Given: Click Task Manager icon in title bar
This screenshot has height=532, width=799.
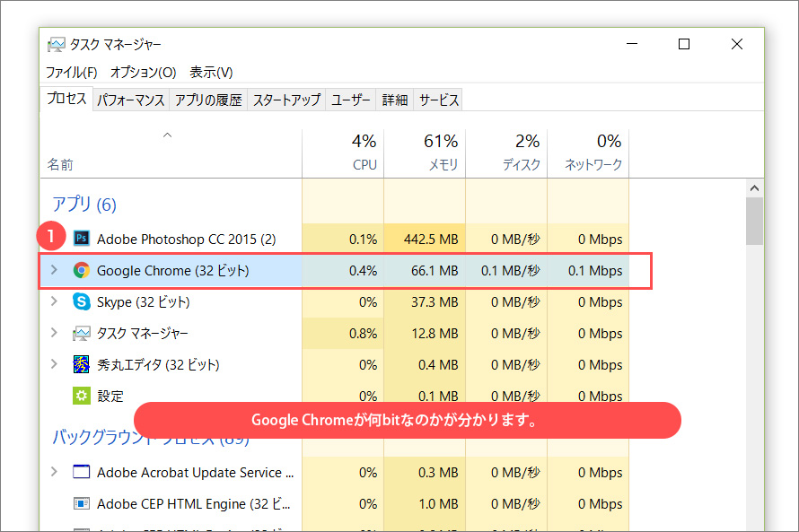Looking at the screenshot, I should click(56, 45).
